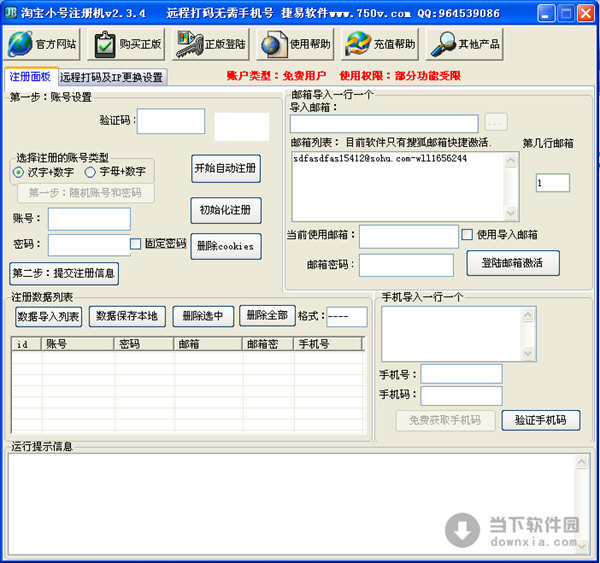Focus the 导入邮箱 path field

point(384,124)
